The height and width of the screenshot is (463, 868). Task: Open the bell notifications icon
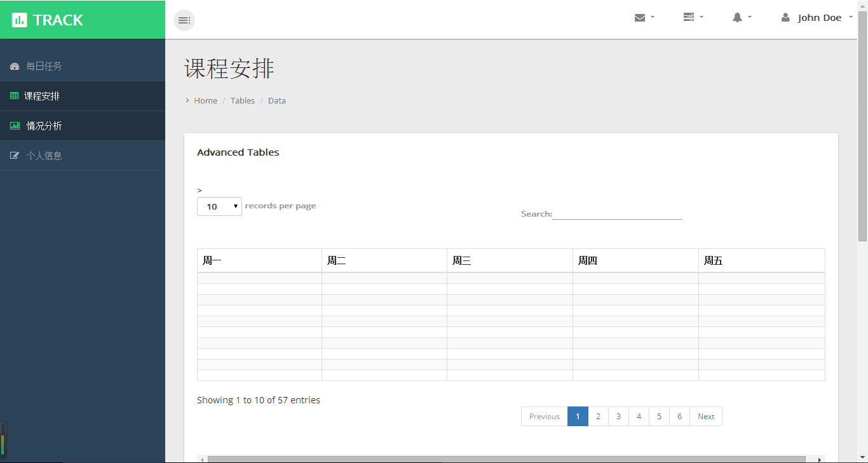[737, 18]
